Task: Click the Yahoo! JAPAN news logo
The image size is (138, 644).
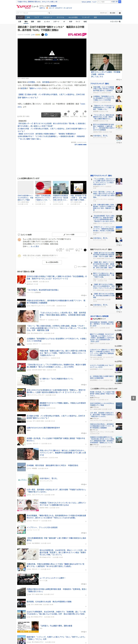Action: click(27, 7)
